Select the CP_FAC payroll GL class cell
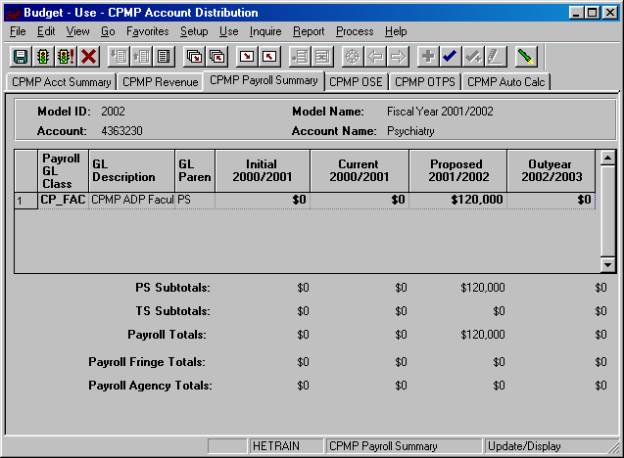Image resolution: width=624 pixels, height=458 pixels. 63,200
